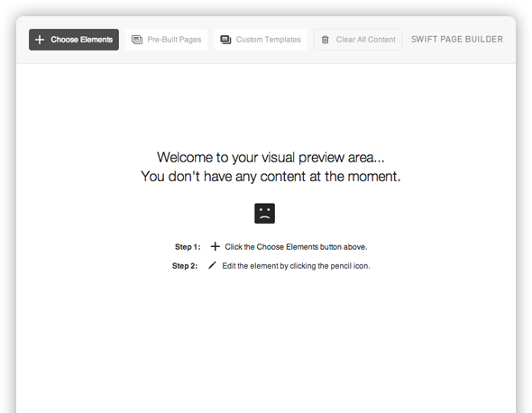The image size is (532, 413).
Task: Click the 'Clear All Content' label text
Action: 366,40
